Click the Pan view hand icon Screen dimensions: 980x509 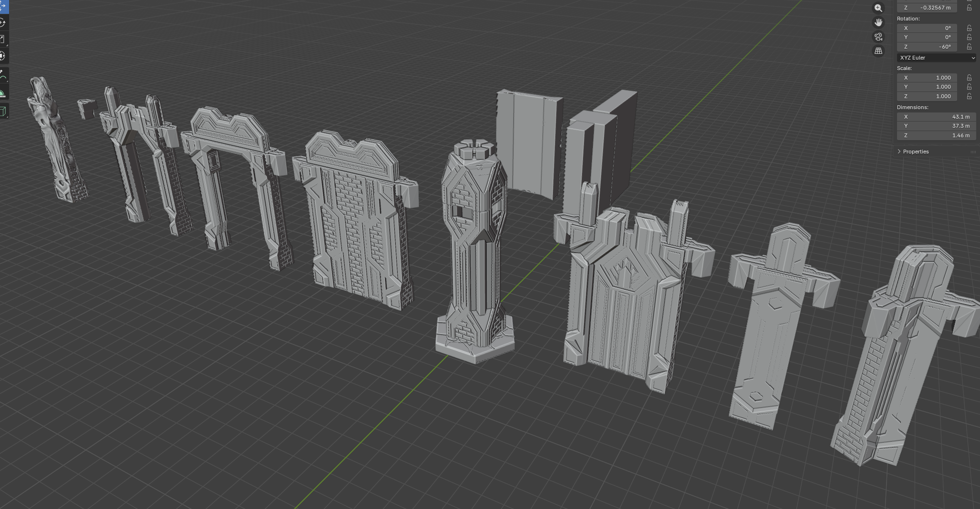pos(878,22)
